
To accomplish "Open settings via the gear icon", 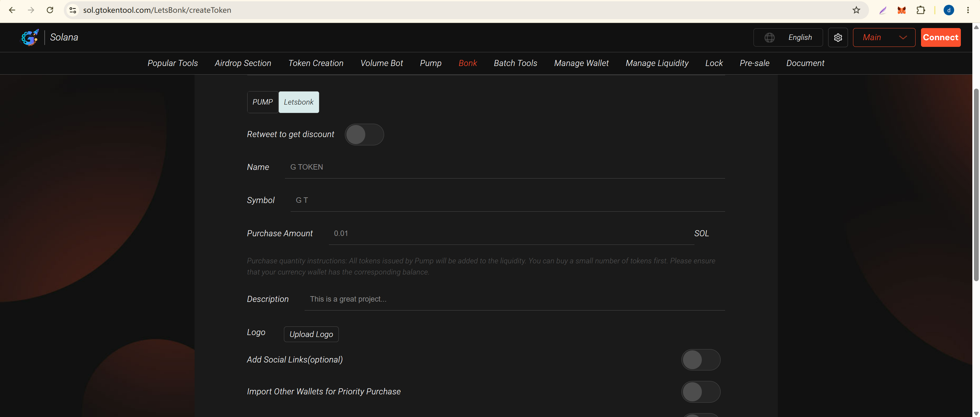I will [838, 38].
